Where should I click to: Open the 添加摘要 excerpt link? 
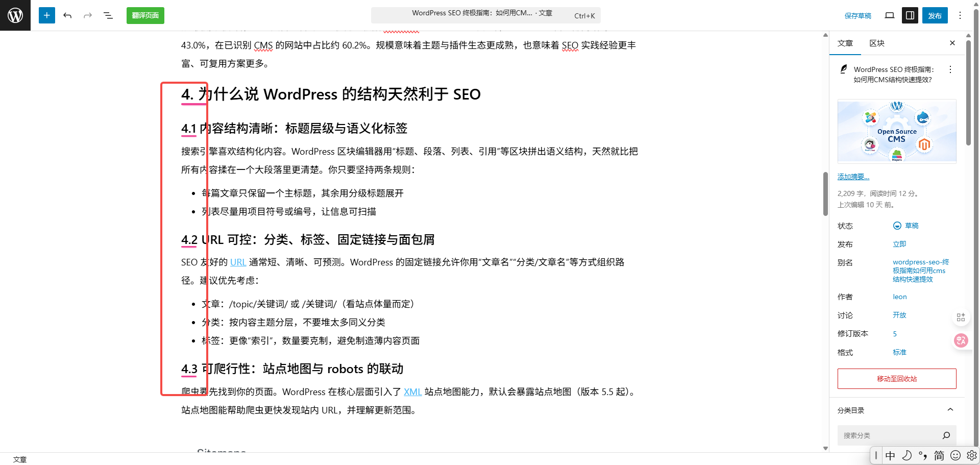tap(853, 176)
